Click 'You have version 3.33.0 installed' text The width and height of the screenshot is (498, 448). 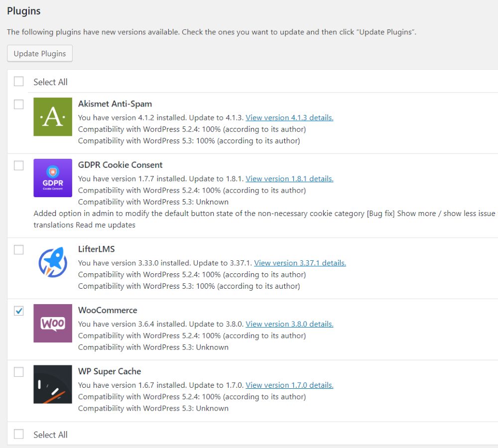point(134,263)
